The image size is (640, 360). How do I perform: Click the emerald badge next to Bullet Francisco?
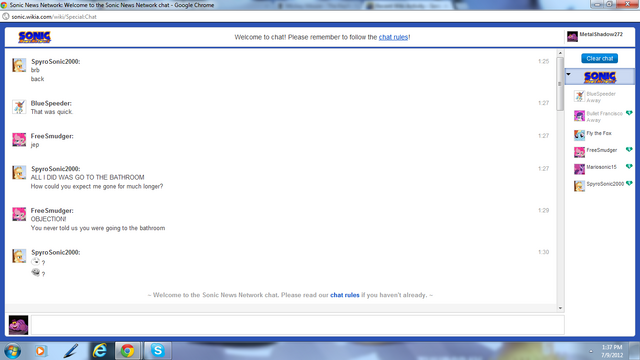(629, 113)
